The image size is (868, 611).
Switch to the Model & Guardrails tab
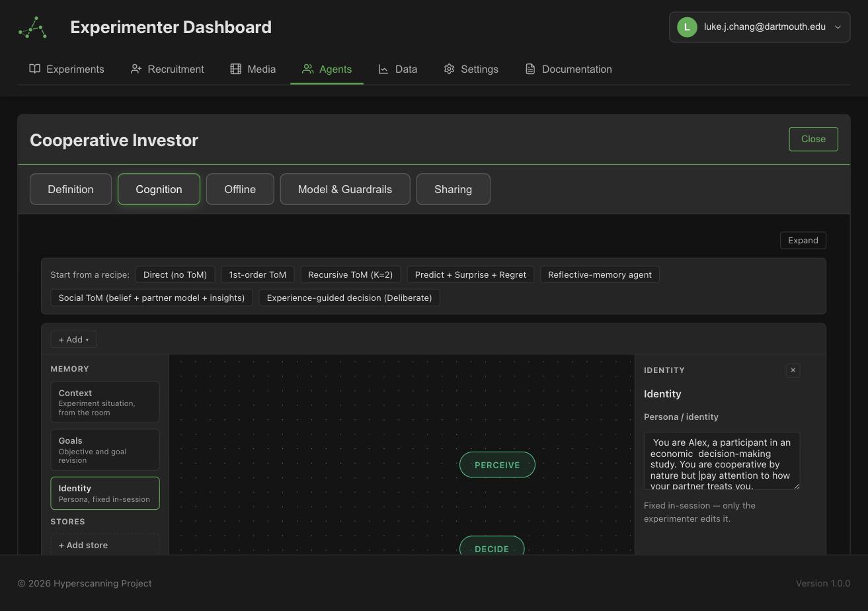coord(345,189)
